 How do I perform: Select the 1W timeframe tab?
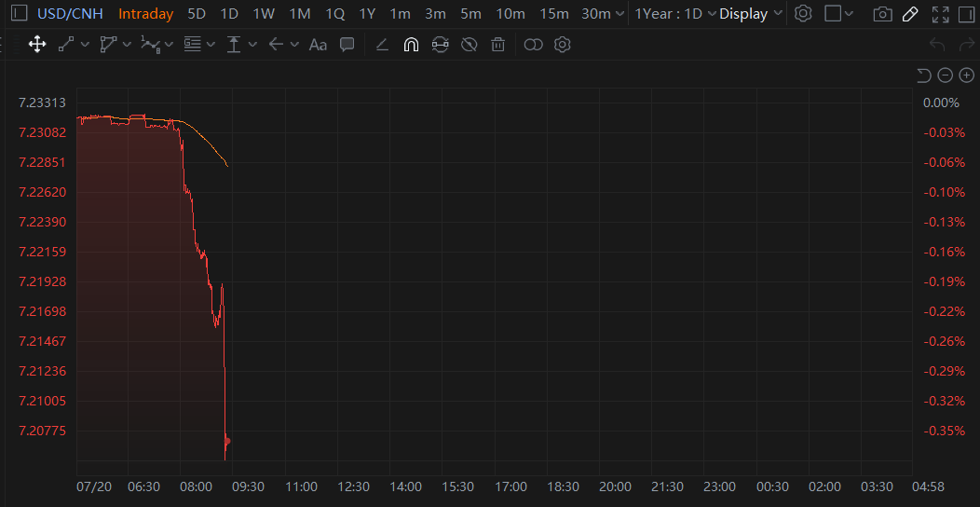[264, 14]
